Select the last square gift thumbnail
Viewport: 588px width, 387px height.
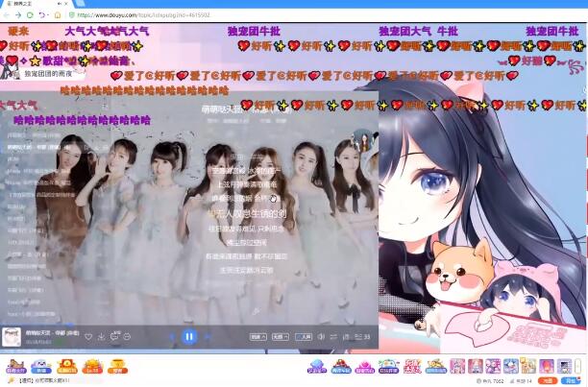[564, 366]
